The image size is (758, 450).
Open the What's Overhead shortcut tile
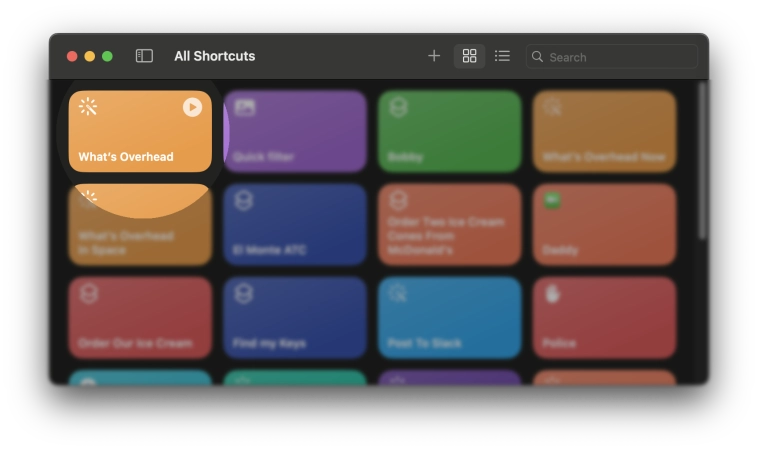[x=140, y=140]
